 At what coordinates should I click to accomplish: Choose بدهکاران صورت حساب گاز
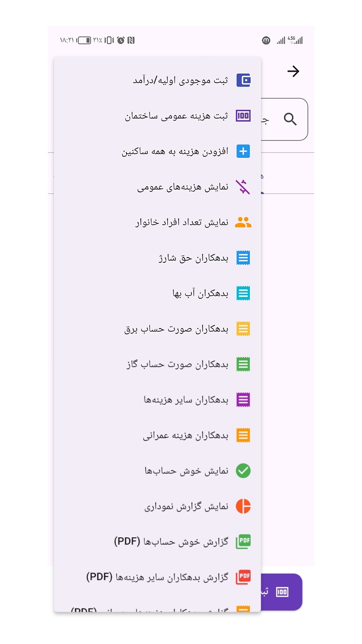click(177, 364)
